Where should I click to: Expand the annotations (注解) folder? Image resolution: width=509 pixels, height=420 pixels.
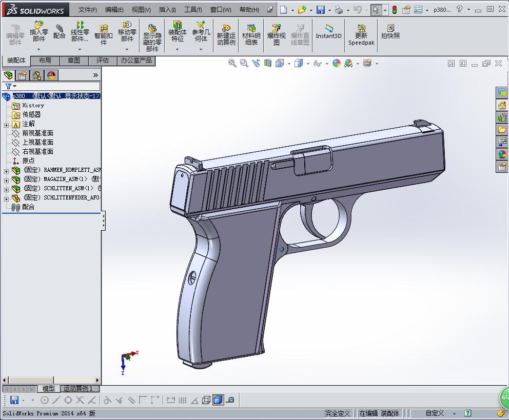coord(6,125)
